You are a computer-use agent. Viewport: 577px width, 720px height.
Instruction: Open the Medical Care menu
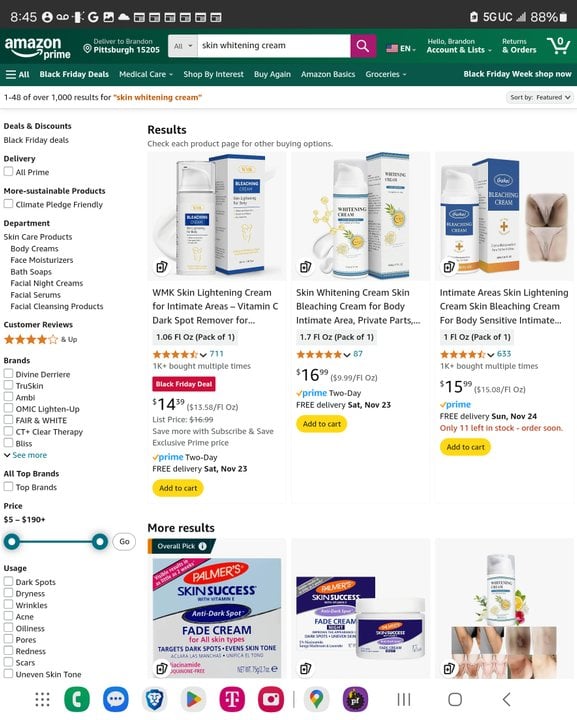[146, 74]
